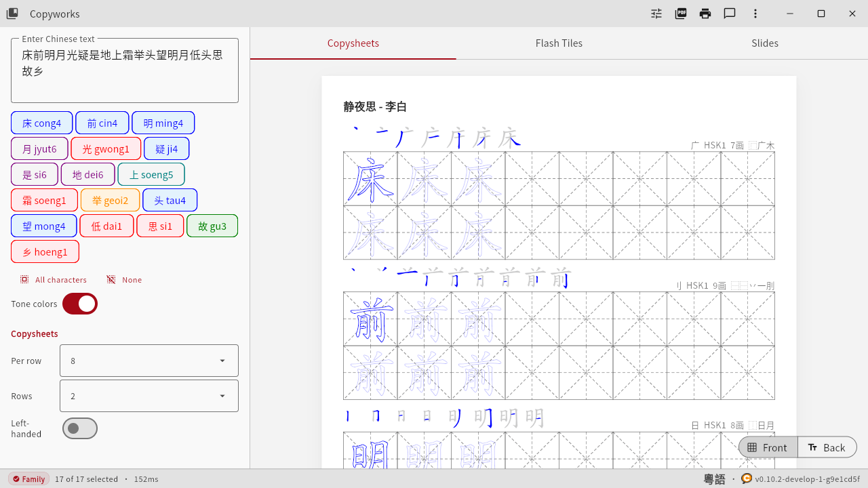Disable the Tone colors toggle
The image size is (868, 488).
click(x=79, y=304)
